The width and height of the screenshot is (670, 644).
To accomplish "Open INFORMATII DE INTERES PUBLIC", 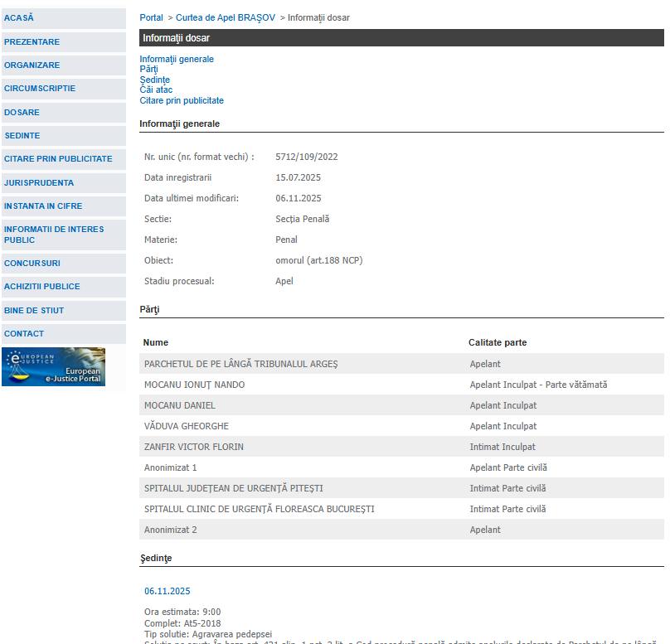I will pyautogui.click(x=54, y=235).
